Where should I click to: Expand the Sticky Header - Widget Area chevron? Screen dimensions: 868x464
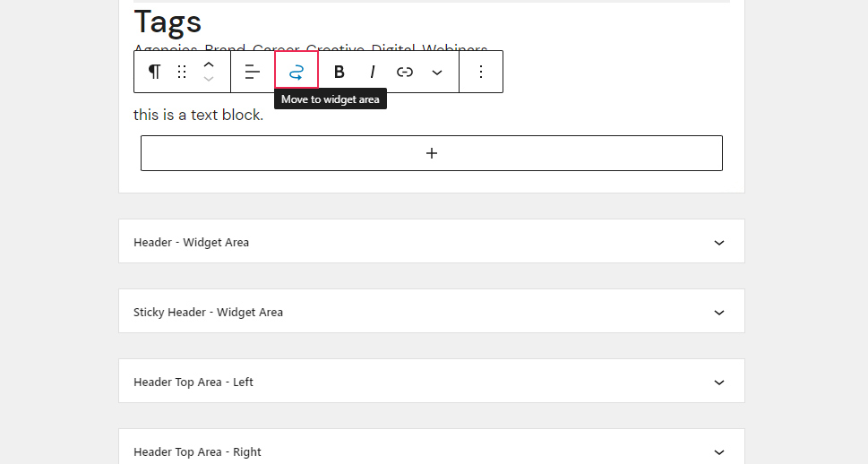click(719, 313)
